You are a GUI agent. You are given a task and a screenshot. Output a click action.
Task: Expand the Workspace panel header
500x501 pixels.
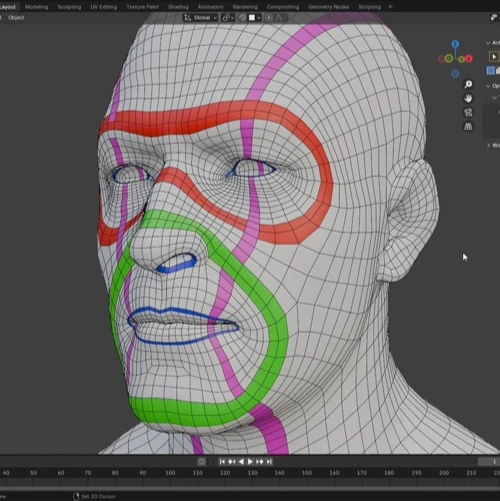click(493, 145)
